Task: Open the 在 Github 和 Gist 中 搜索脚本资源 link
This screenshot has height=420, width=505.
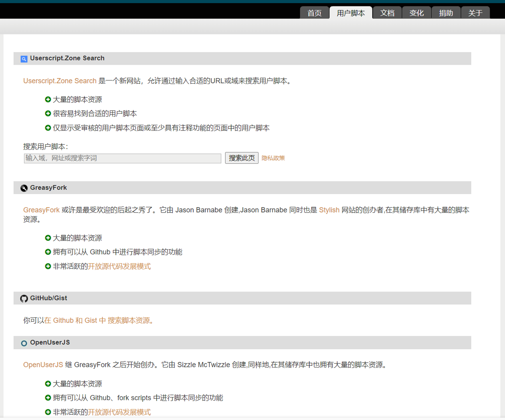Action: (97, 320)
